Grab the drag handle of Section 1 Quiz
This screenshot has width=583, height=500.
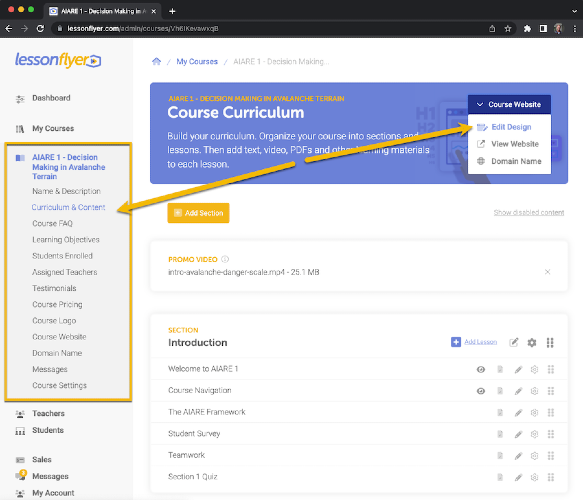(551, 477)
